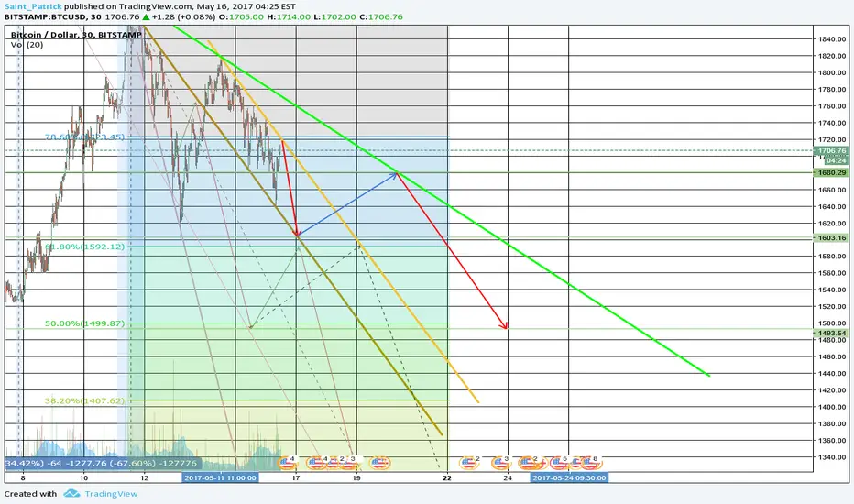Click the Bitcoin / Dollar, 30, BITSTAMP chart title
Viewport: 854px width, 504px height.
(x=76, y=35)
